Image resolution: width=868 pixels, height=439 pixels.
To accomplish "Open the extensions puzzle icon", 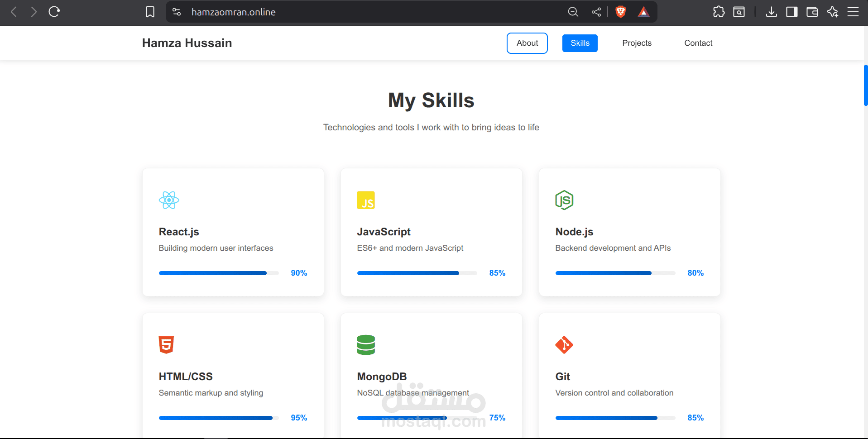I will [719, 12].
